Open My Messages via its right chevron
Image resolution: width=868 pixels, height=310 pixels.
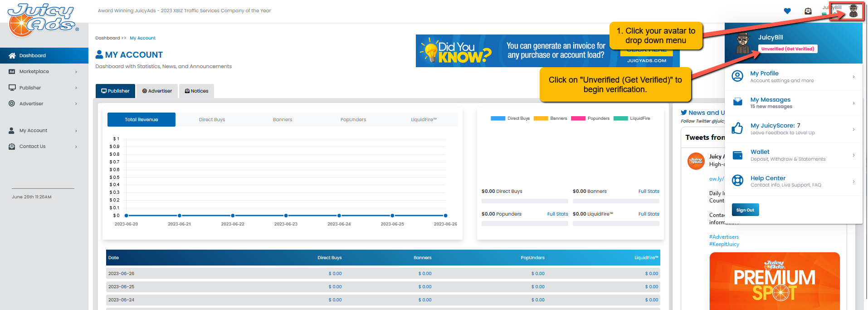tap(853, 103)
